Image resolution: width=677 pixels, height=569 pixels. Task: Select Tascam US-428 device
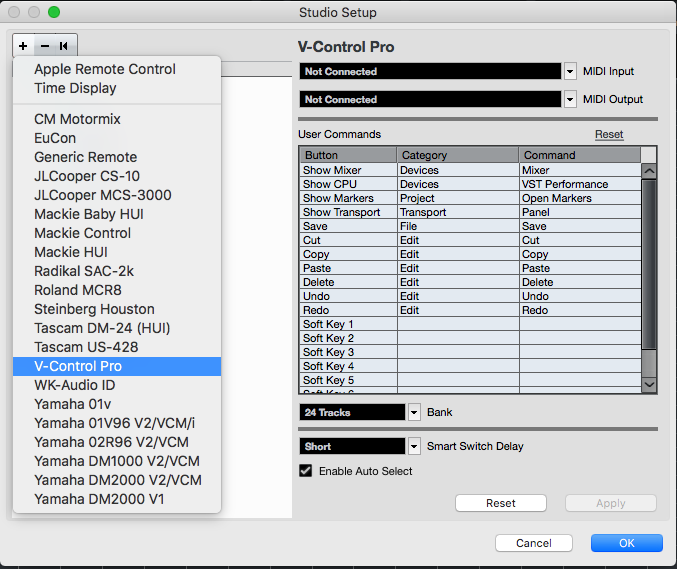(117, 347)
